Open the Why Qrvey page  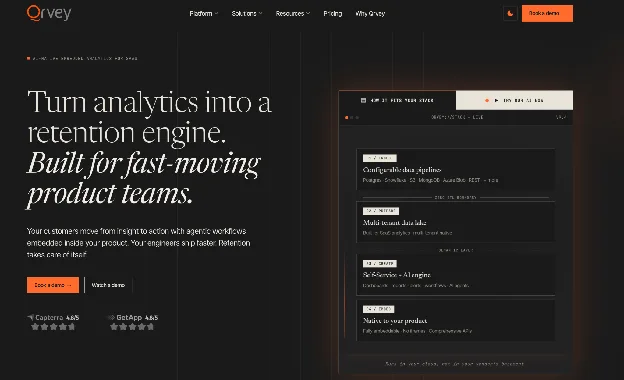(x=370, y=14)
